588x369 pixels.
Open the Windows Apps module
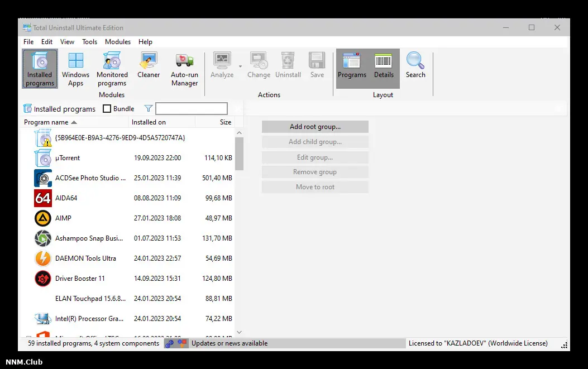pyautogui.click(x=75, y=69)
